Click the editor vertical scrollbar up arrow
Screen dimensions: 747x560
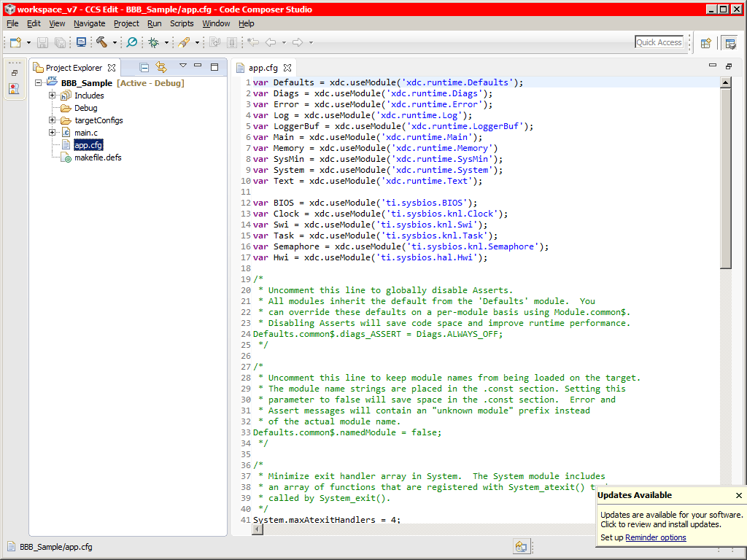(725, 82)
